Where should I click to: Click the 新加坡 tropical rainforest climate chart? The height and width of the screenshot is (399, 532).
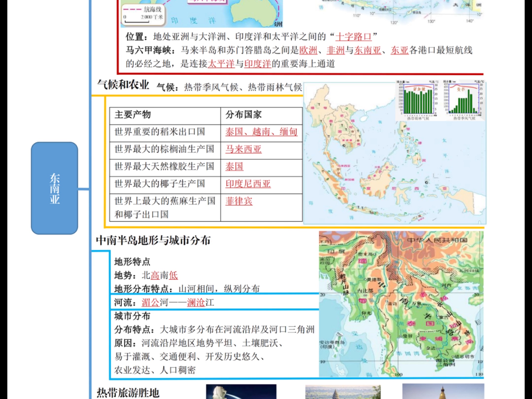[x=418, y=100]
